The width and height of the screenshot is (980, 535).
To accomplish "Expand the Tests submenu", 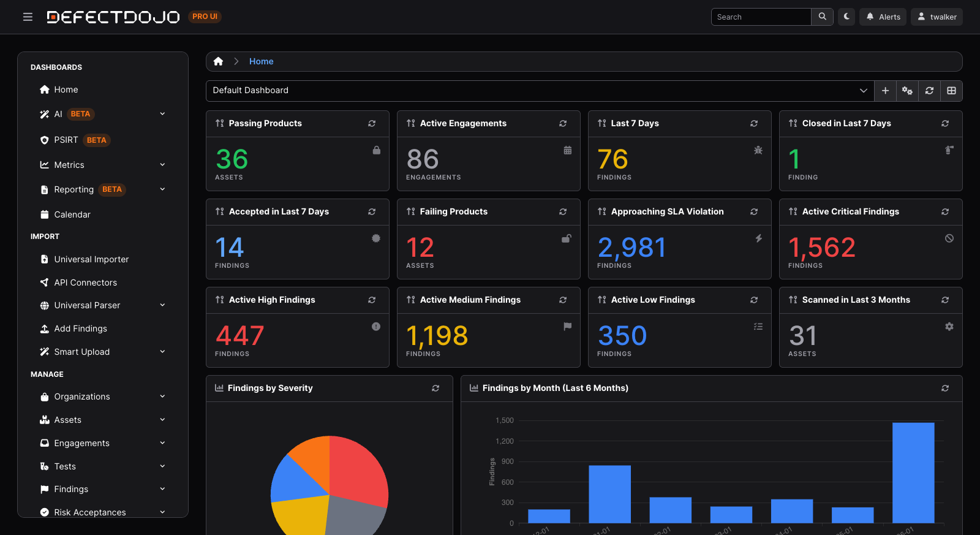I will [x=103, y=466].
